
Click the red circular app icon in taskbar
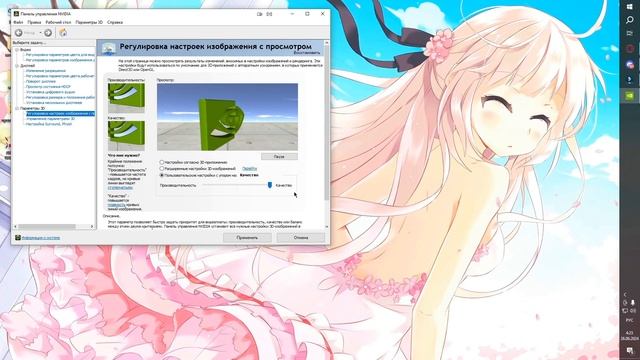pos(630,49)
